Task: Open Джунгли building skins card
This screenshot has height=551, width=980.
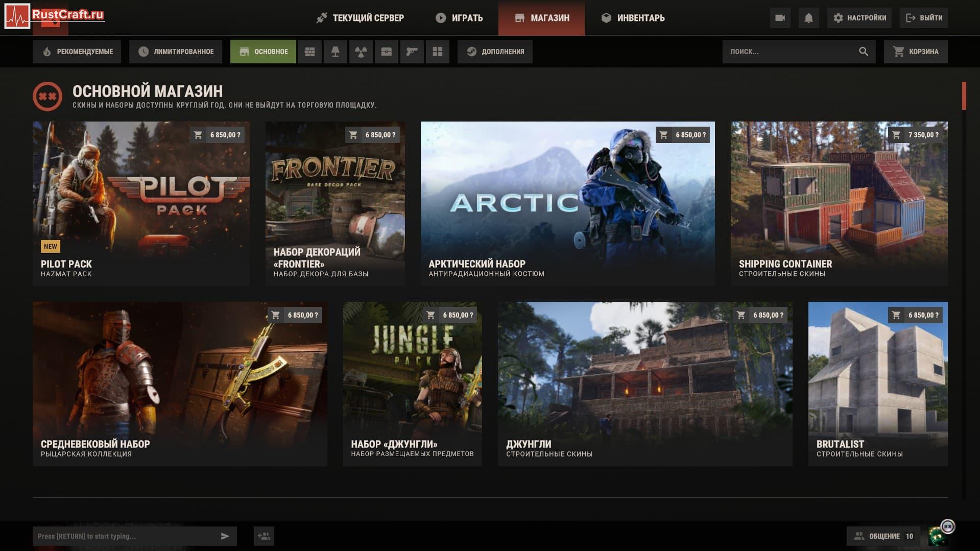Action: coord(645,384)
